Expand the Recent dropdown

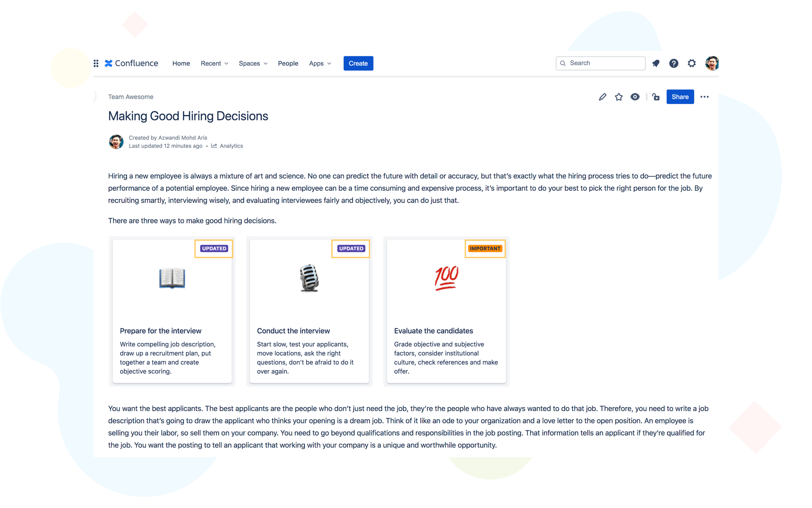pos(214,63)
